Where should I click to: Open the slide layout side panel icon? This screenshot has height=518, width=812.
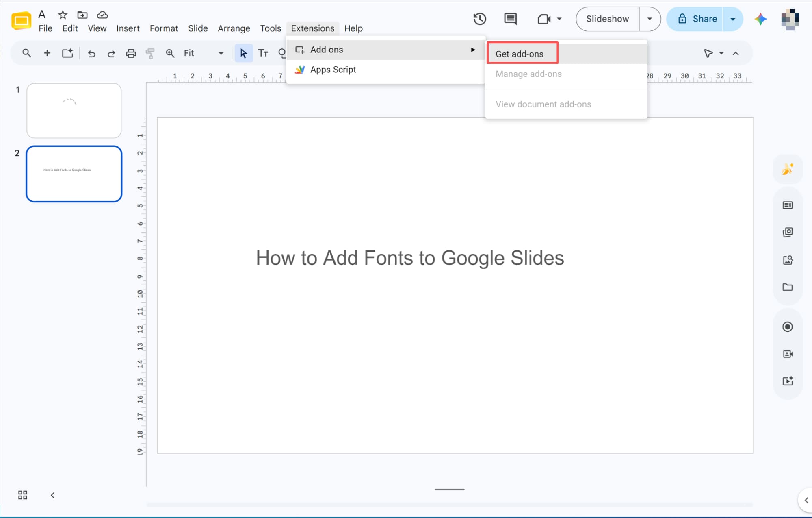pyautogui.click(x=788, y=205)
